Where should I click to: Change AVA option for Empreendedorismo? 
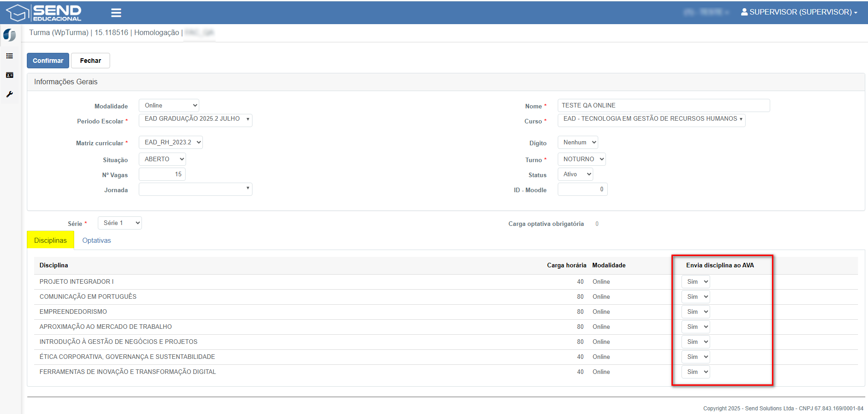[x=696, y=312]
